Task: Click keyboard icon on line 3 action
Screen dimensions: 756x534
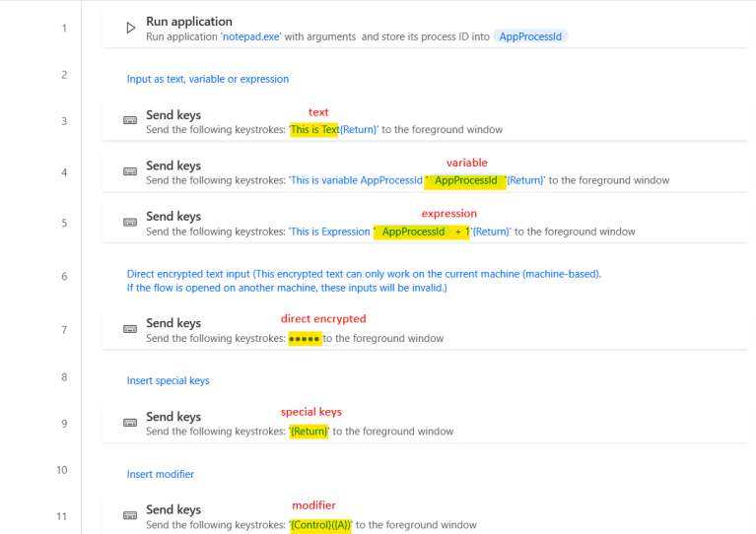Action: (x=130, y=121)
